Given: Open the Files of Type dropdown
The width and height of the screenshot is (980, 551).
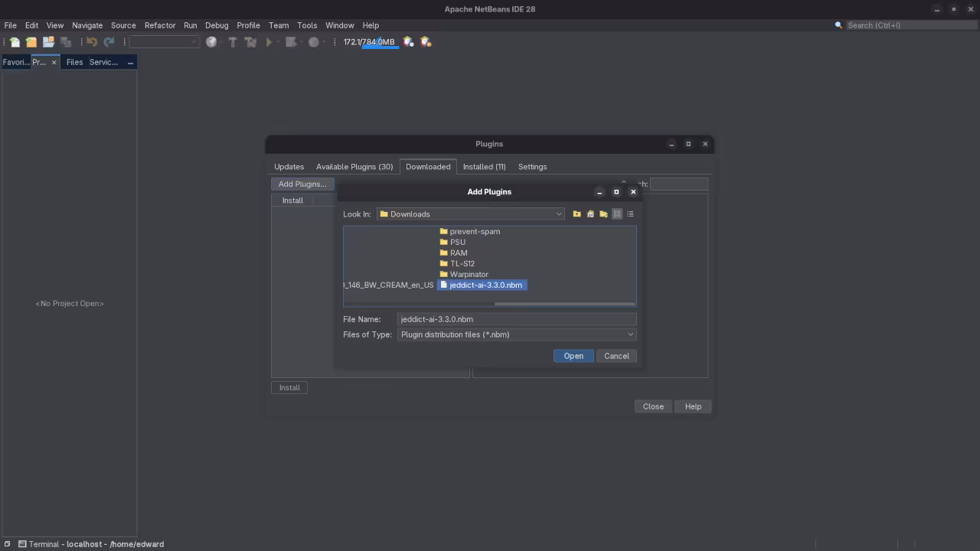Looking at the screenshot, I should [x=629, y=334].
